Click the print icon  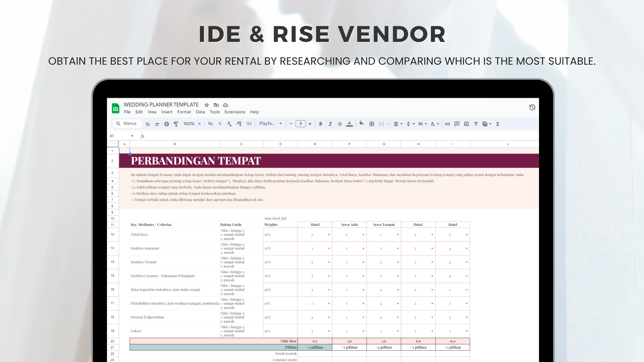click(166, 124)
